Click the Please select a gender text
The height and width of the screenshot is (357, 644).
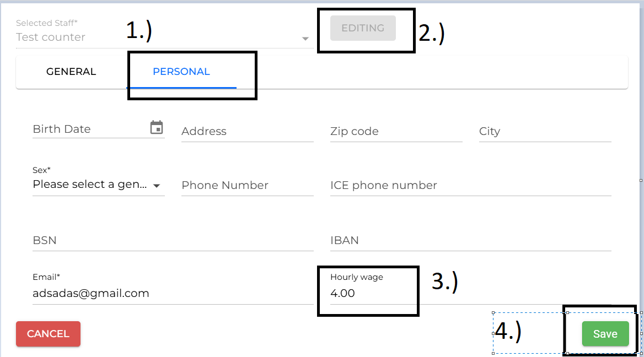pyautogui.click(x=90, y=185)
